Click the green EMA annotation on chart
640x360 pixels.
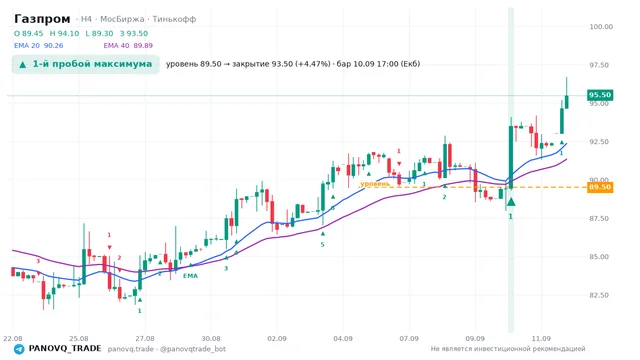point(190,276)
